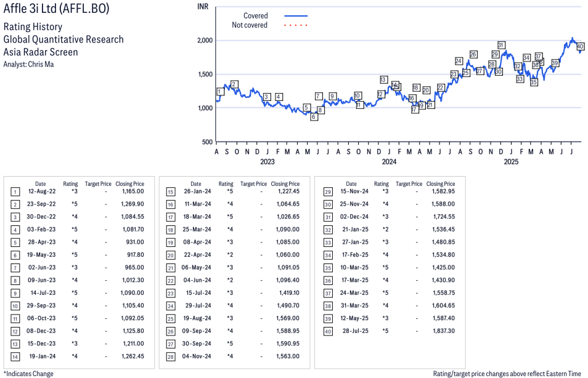Screen dimensions: 588x378
Task: Click the 2025 year label under axis
Action: click(x=511, y=162)
